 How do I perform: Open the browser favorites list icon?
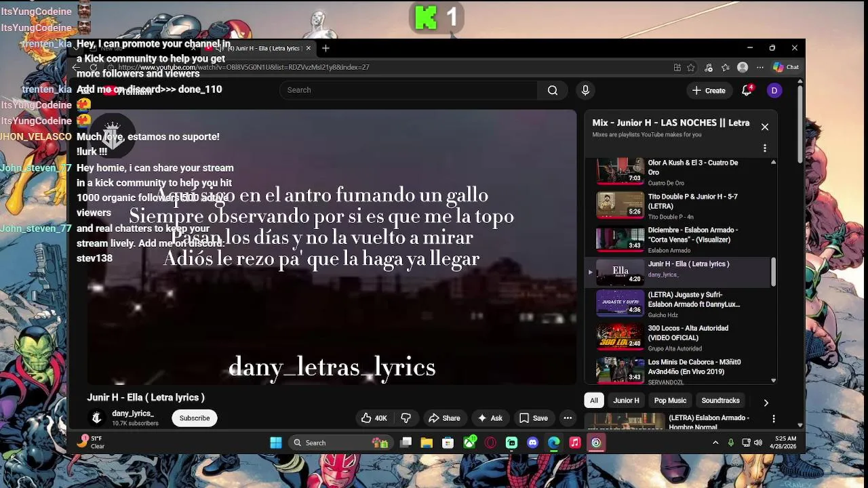click(726, 67)
